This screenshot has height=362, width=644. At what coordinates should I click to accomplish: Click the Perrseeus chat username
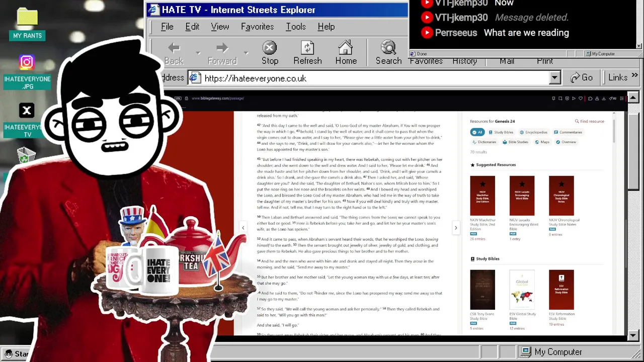pyautogui.click(x=456, y=33)
